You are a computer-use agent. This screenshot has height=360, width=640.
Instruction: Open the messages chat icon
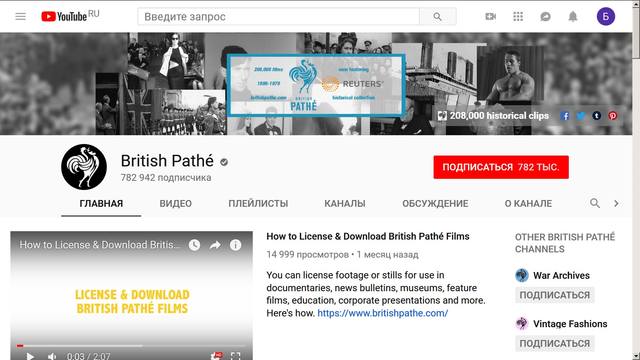pyautogui.click(x=545, y=16)
